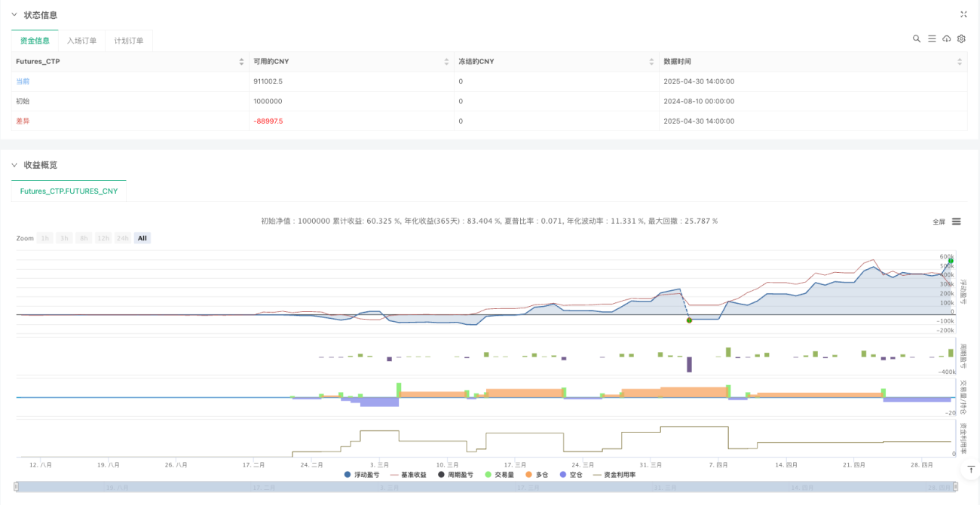
Task: Click the cloud download icon
Action: 947,38
